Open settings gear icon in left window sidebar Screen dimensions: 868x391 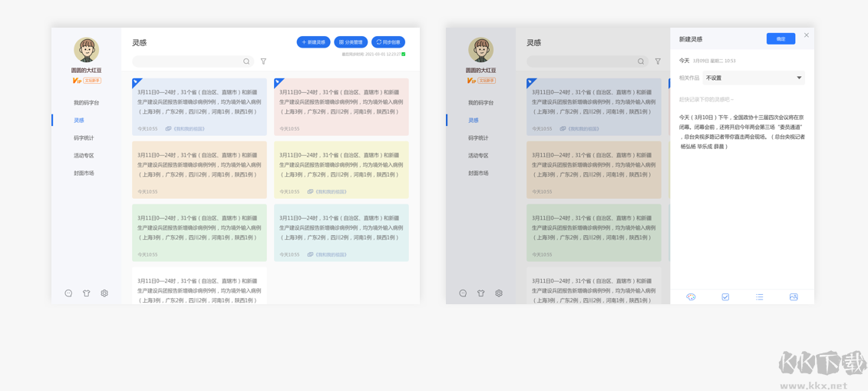click(104, 293)
